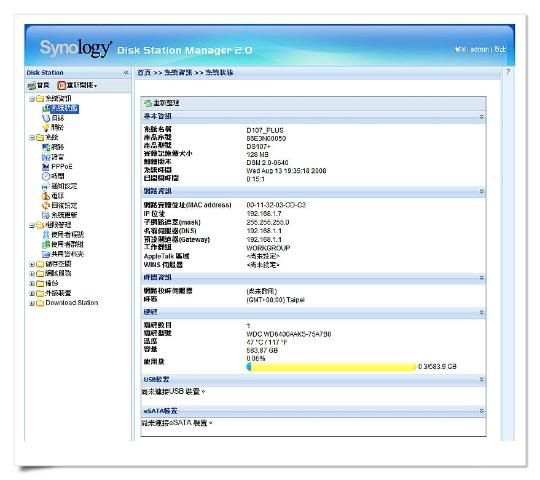
Task: Click the home (首頁) breadcrumb link
Action: [x=144, y=72]
